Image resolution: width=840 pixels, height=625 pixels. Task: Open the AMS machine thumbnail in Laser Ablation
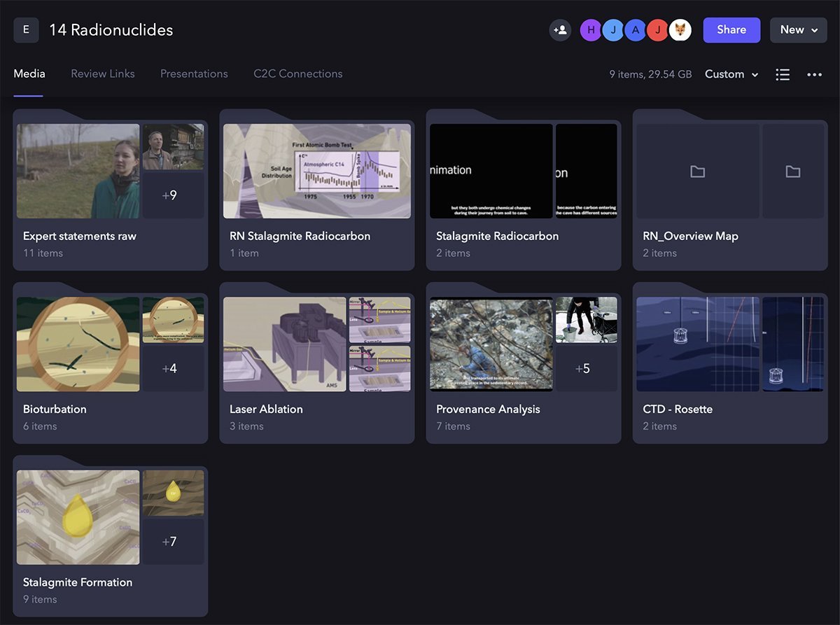point(285,344)
